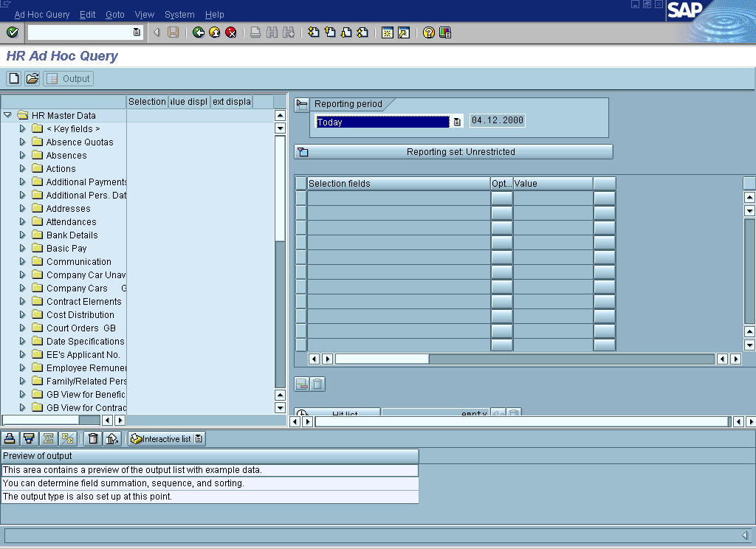Screen dimensions: 756x549
Task: Click the green Back arrow icon
Action: [198, 32]
